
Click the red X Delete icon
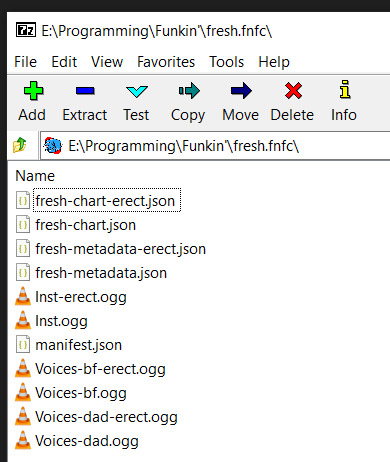pyautogui.click(x=293, y=91)
